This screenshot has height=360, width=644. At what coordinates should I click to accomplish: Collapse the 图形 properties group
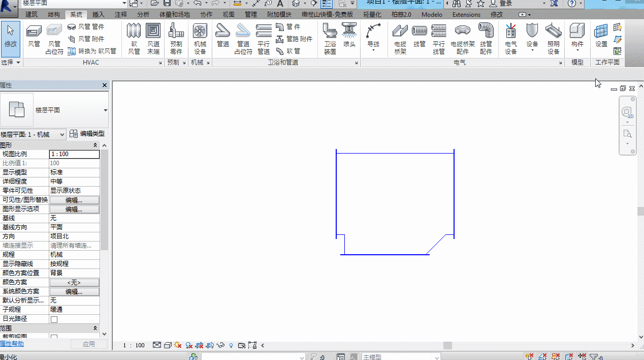pyautogui.click(x=95, y=145)
